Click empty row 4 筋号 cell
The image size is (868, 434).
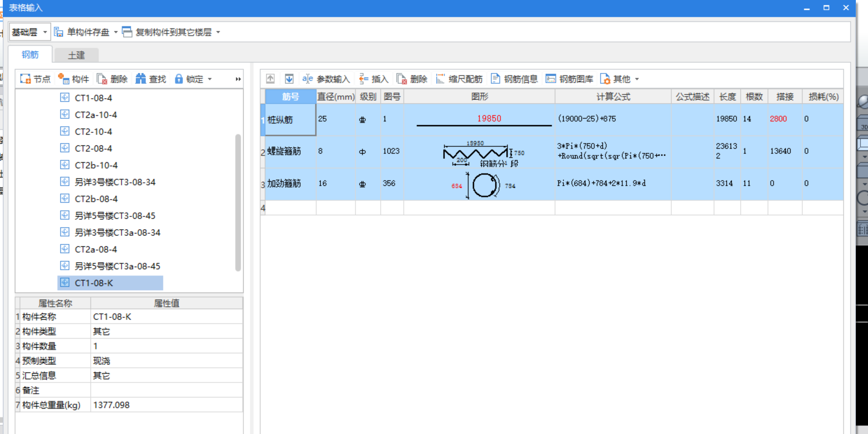290,208
